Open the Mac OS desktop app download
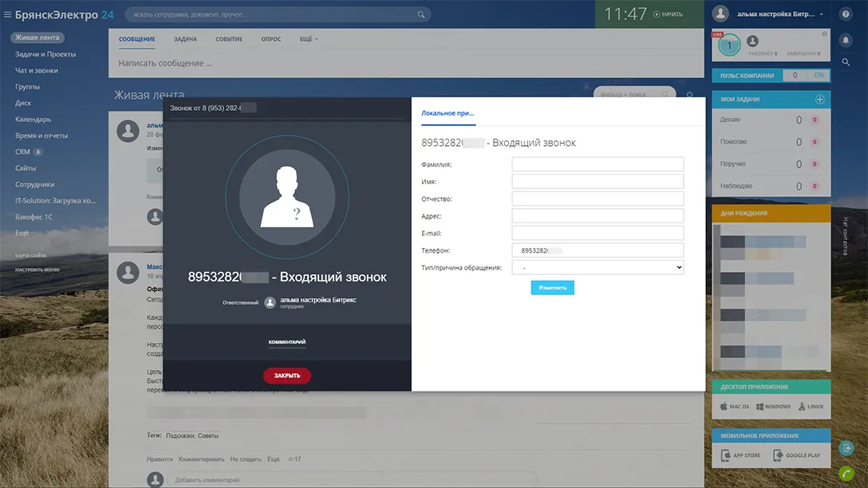Viewport: 868px width, 488px height. click(x=735, y=407)
